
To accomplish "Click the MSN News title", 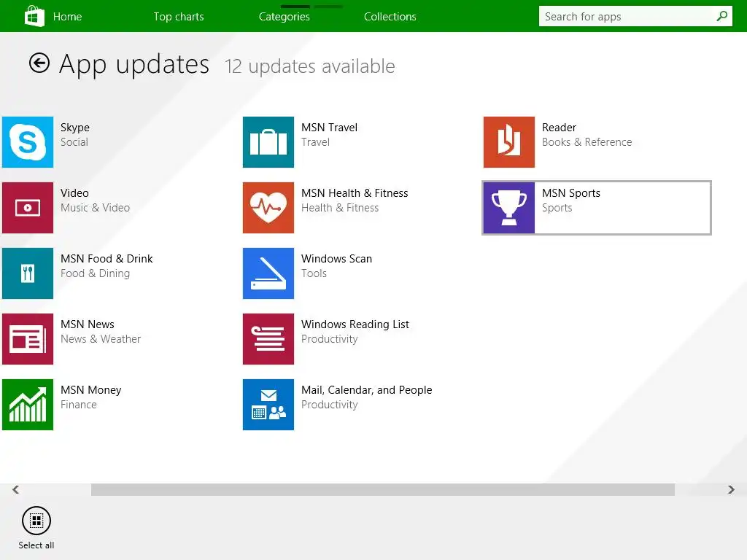I will [x=88, y=324].
